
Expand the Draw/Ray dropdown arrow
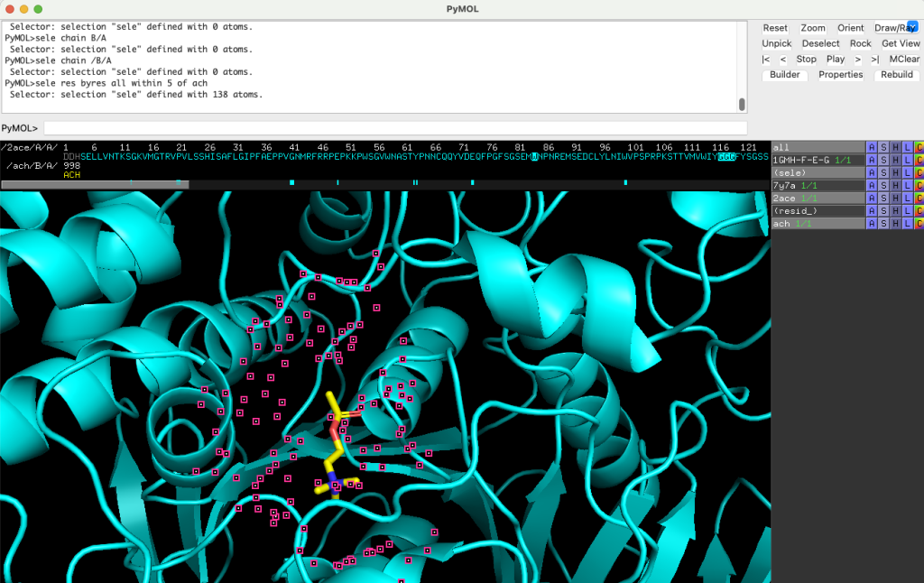pyautogui.click(x=912, y=27)
